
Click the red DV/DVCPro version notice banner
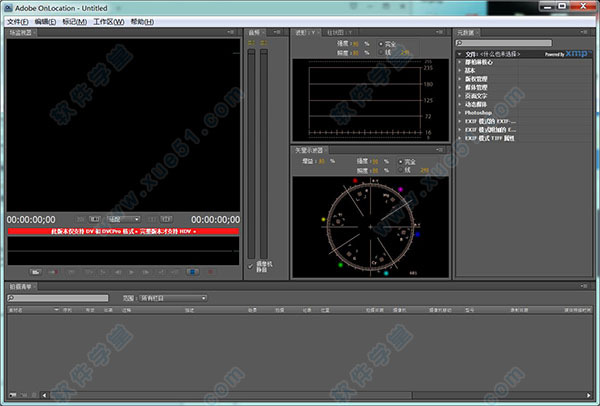[123, 231]
